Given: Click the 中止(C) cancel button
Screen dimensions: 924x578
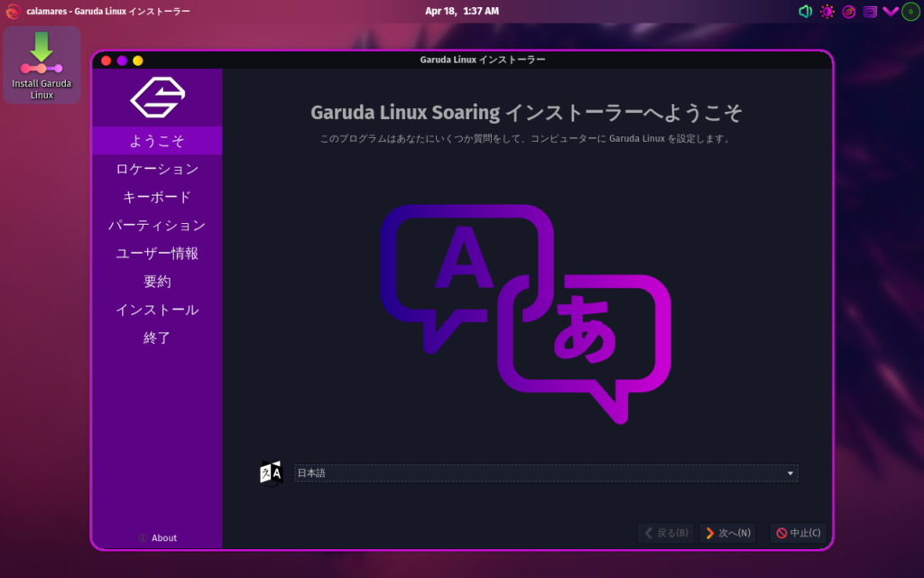Looking at the screenshot, I should tap(798, 533).
